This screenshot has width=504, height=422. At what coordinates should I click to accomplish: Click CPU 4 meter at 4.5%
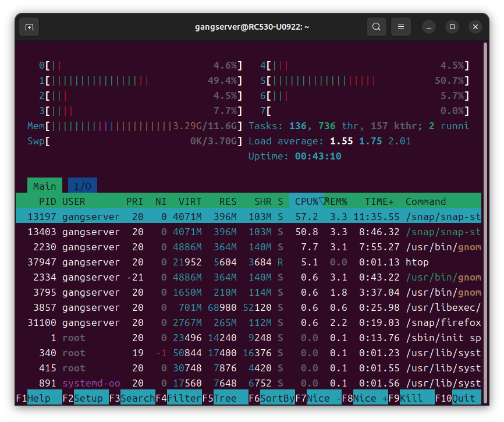coord(364,66)
